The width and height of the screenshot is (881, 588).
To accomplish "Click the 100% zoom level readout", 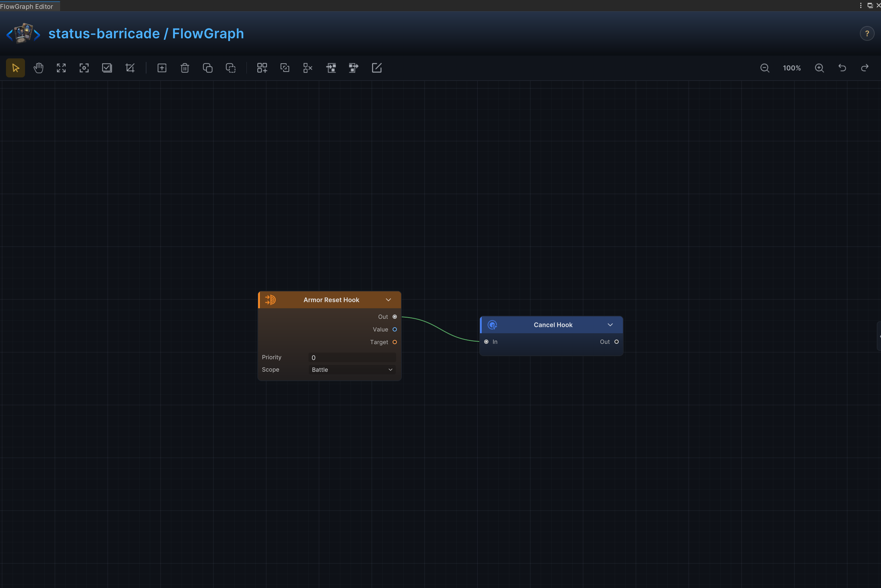I will point(792,68).
